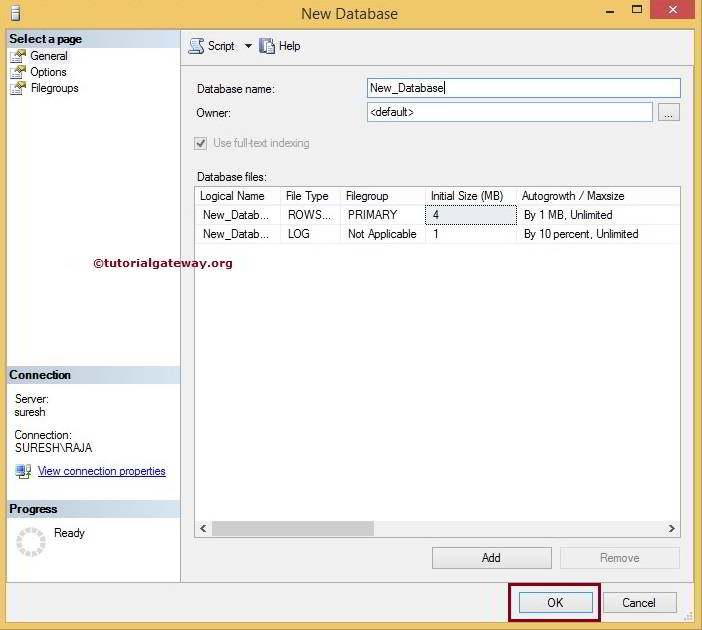Open View connection properties link

101,471
